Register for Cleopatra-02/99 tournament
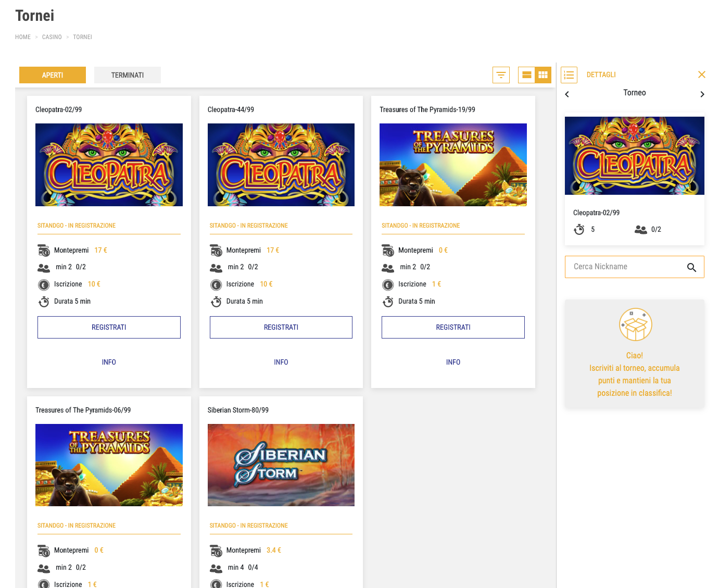This screenshot has height=588, width=719. [x=109, y=327]
